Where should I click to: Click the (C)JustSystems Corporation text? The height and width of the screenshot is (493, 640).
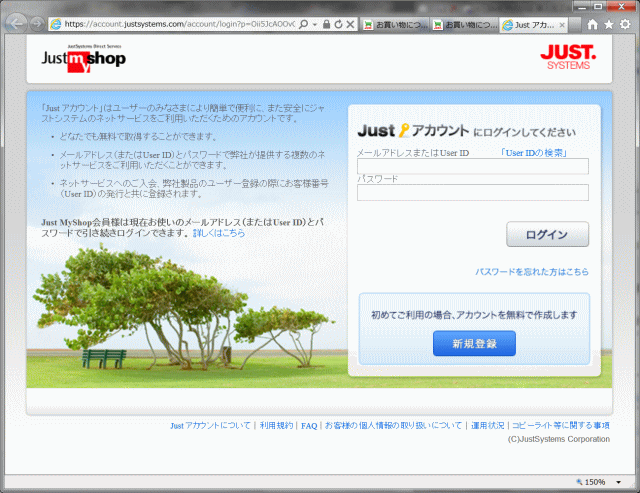558,439
